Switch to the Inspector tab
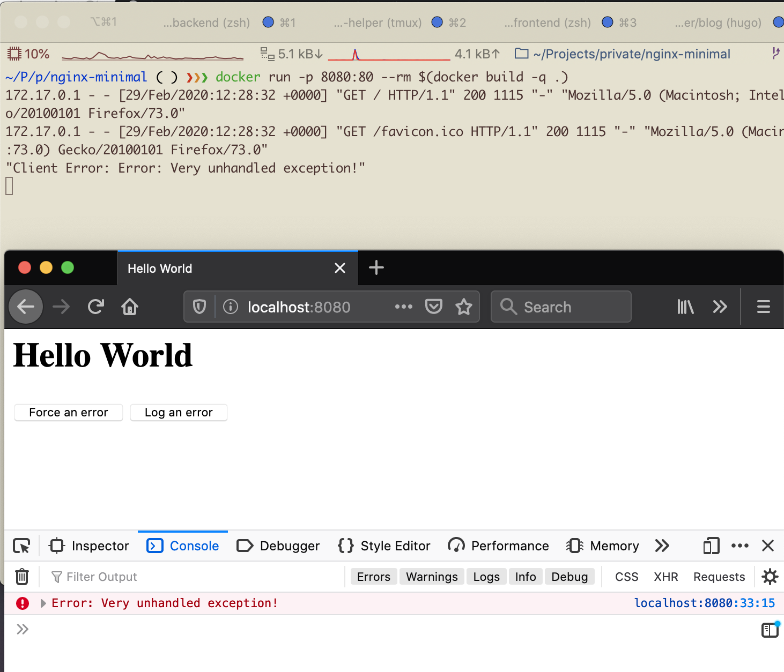Screen dimensions: 784x672 click(89, 546)
